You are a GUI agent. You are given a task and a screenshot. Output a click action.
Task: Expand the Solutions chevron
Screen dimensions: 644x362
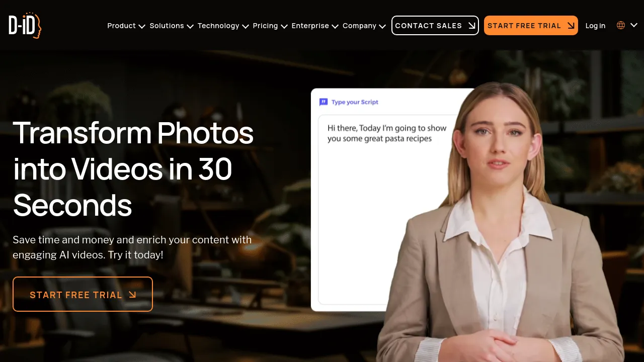pos(190,26)
